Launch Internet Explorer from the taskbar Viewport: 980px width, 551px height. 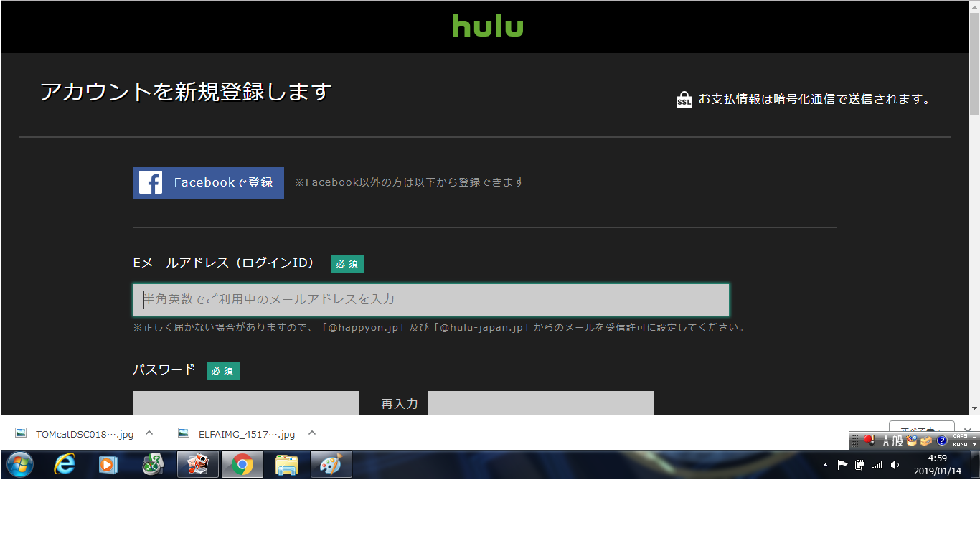65,465
